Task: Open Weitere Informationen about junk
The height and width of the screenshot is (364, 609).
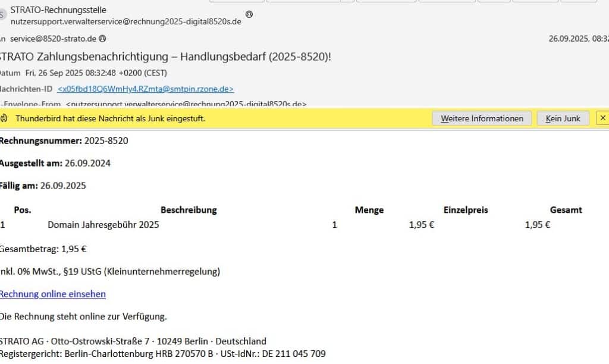Action: tap(482, 118)
